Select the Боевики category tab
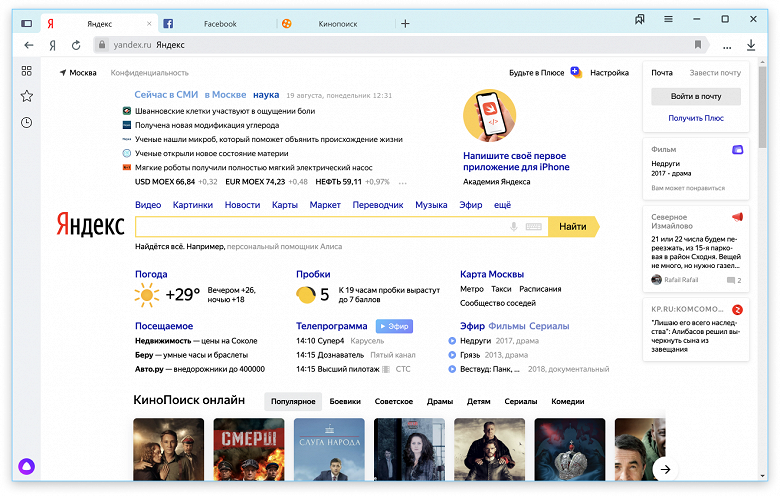The height and width of the screenshot is (496, 780). (345, 401)
